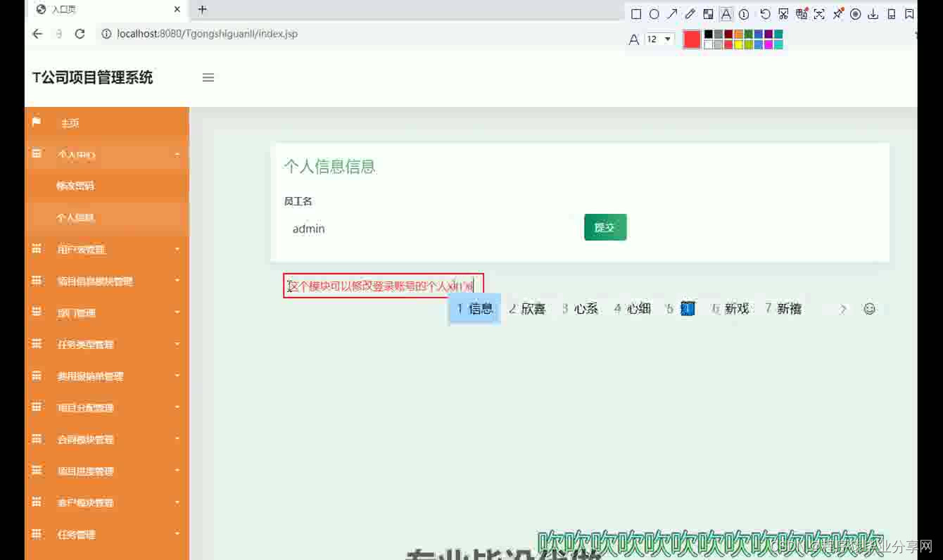Viewport: 943px width, 560px height.
Task: Pick the magenta color swatch
Action: pyautogui.click(x=768, y=45)
